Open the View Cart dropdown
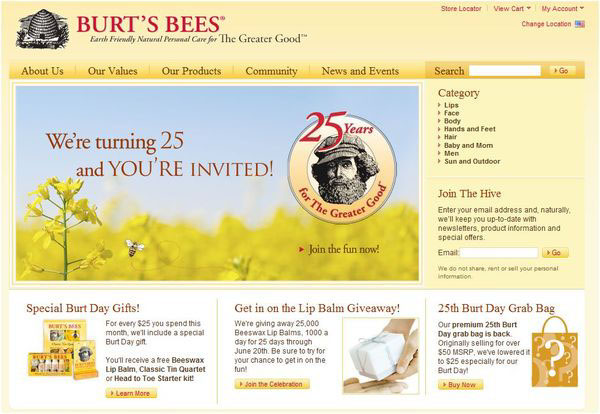Image resolution: width=600 pixels, height=414 pixels. click(512, 8)
